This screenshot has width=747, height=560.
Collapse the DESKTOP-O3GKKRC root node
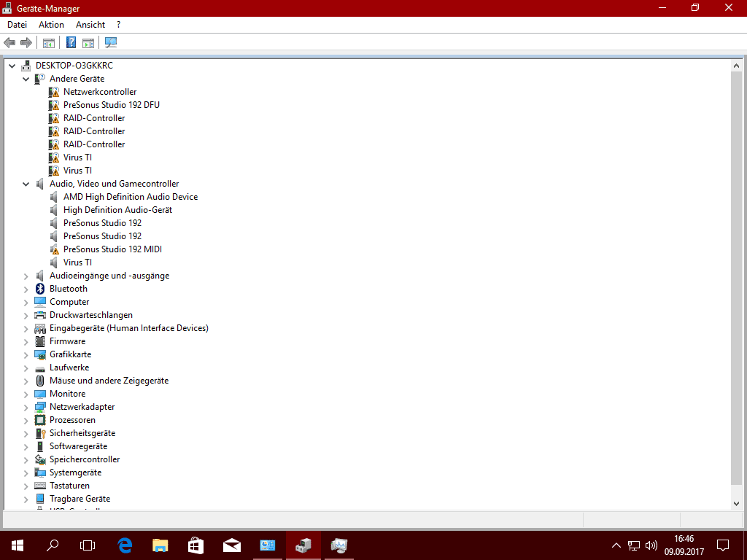tap(12, 66)
